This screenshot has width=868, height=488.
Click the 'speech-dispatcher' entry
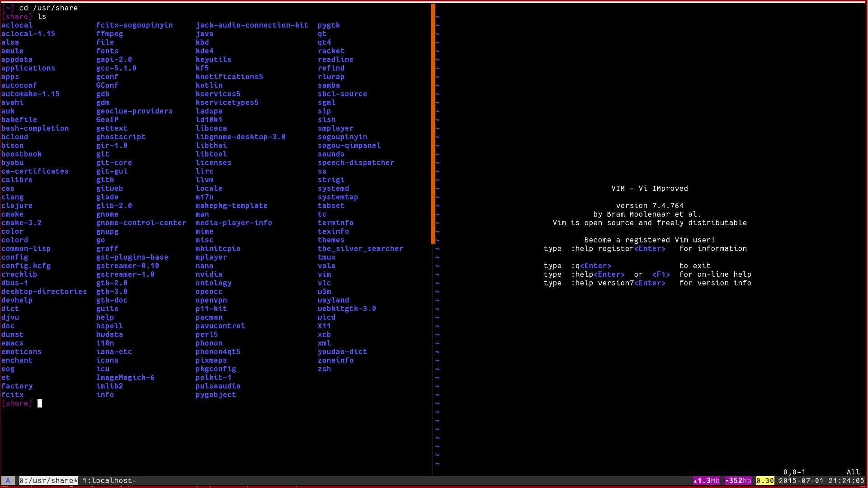point(356,162)
